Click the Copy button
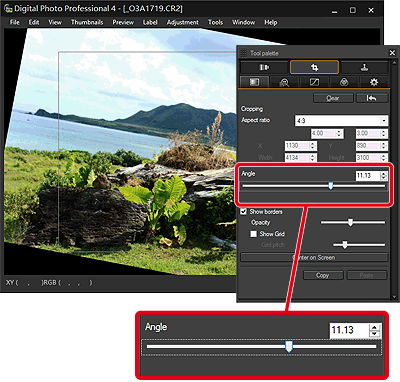 coord(323,275)
